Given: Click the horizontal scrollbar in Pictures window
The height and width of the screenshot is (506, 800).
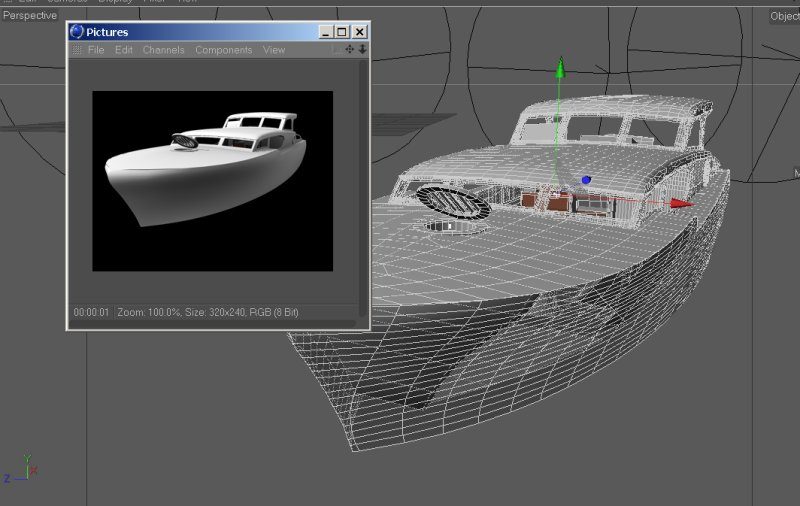Looking at the screenshot, I should tap(213, 323).
